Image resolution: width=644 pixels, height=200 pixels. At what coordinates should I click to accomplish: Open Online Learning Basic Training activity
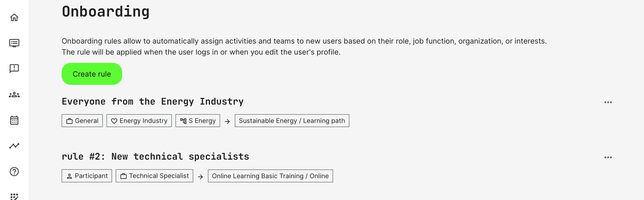click(270, 176)
